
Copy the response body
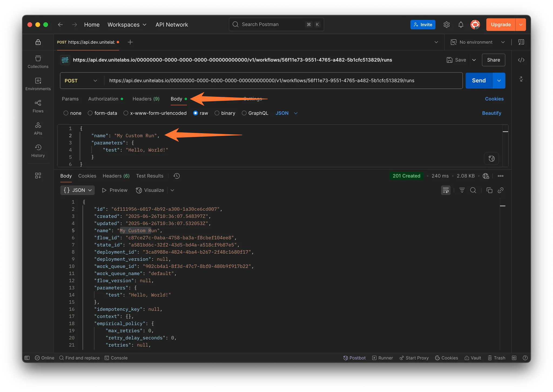(489, 190)
